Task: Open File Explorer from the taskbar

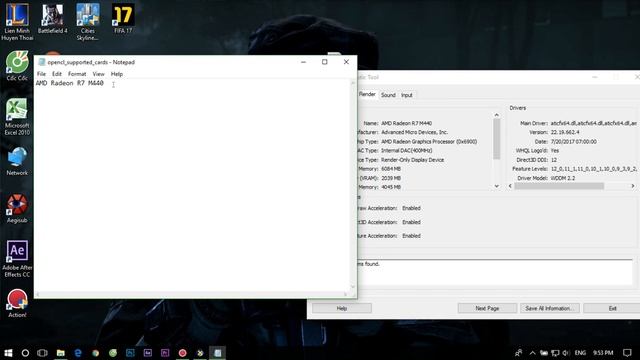Action: (x=60, y=353)
